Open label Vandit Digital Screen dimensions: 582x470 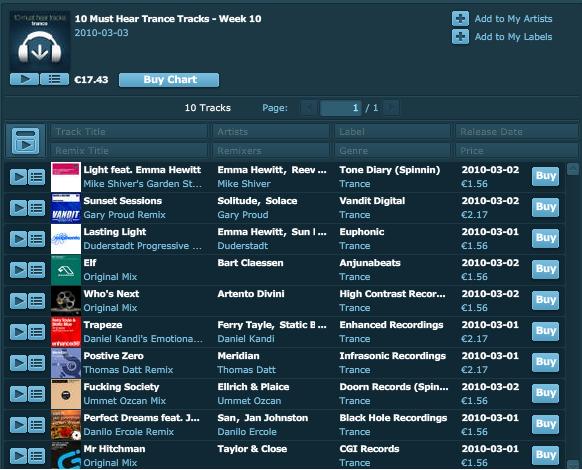(372, 201)
